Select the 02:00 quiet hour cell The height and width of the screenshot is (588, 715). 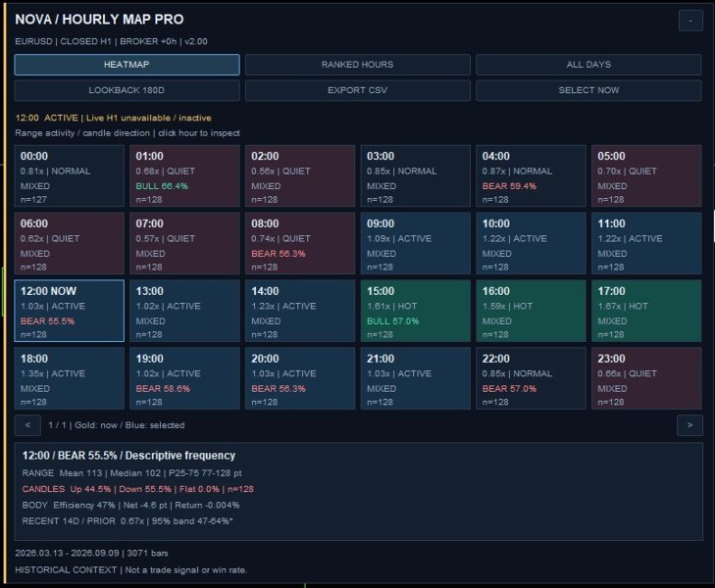click(300, 176)
